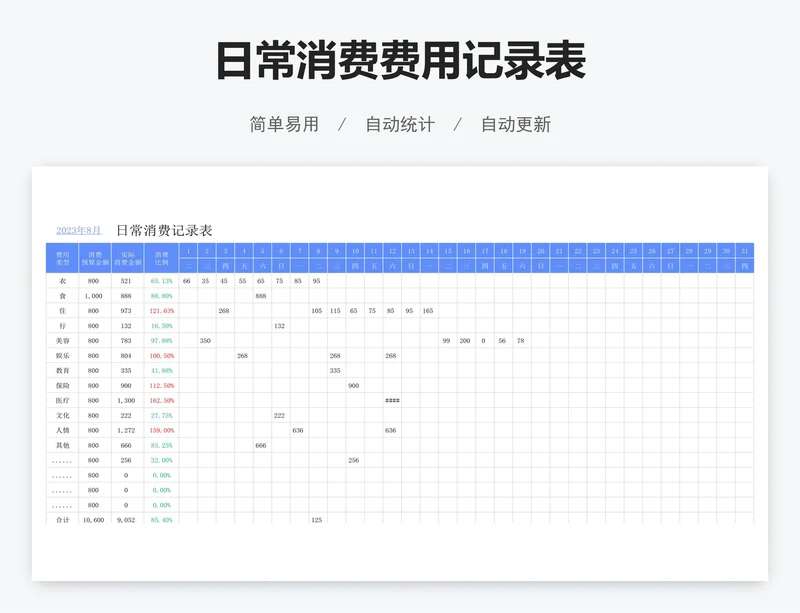Select the 105 cell in 住 row

pyautogui.click(x=316, y=310)
